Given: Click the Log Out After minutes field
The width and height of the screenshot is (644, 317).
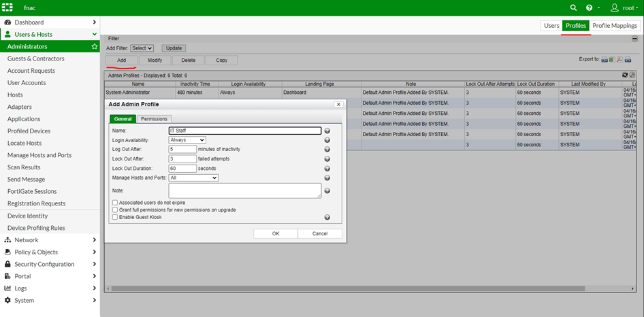Looking at the screenshot, I should coord(182,149).
